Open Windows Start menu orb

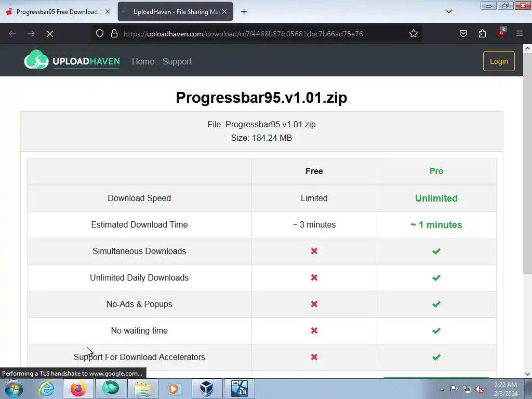coord(14,389)
